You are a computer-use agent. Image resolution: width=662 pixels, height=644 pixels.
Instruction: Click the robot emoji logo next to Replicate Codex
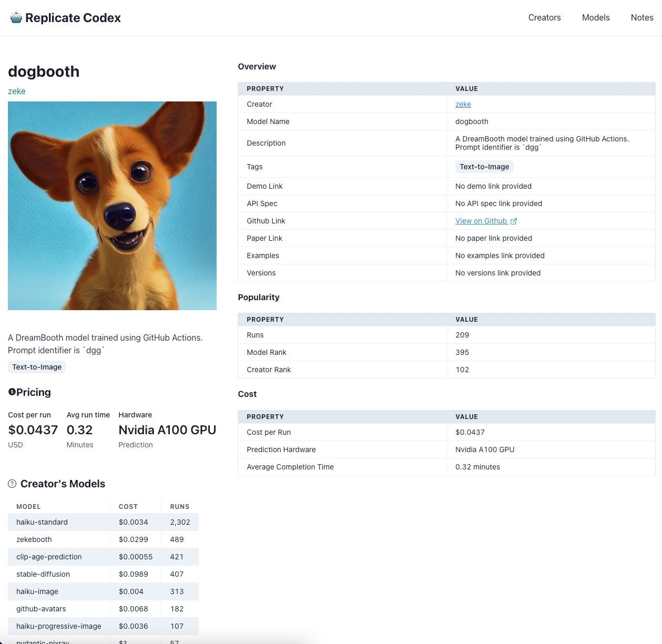coord(16,17)
